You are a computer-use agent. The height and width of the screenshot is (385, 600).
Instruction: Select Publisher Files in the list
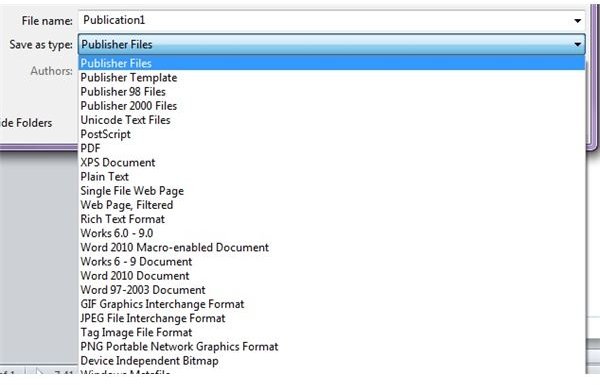[332, 63]
